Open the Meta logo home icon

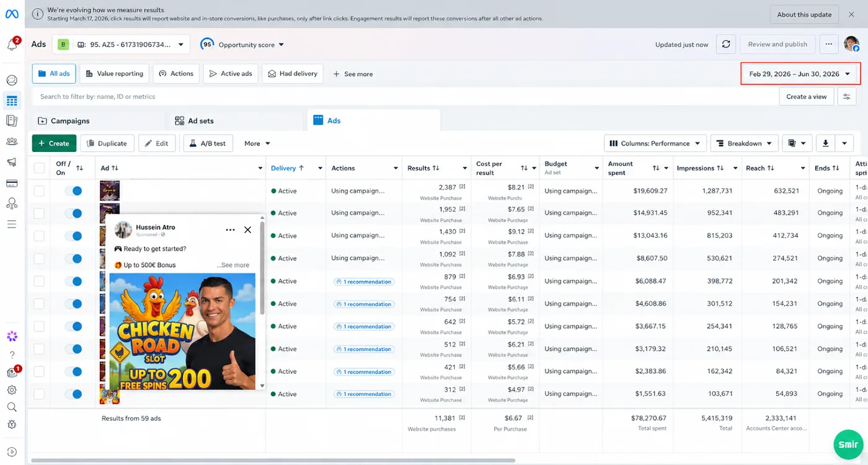(12, 14)
